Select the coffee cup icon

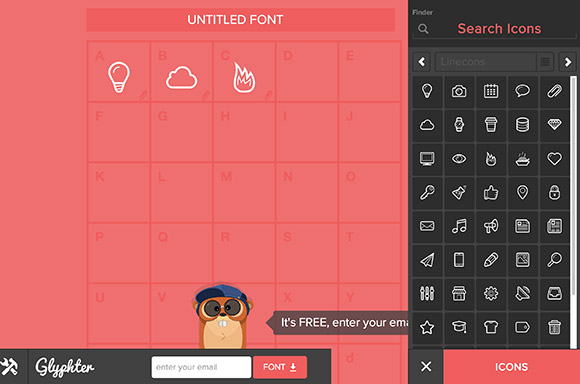coord(491,125)
